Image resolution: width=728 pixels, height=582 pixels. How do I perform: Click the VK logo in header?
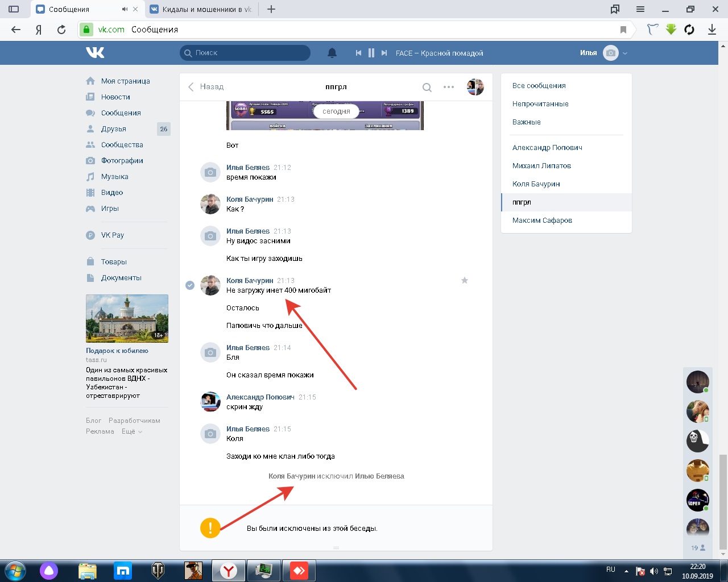[95, 53]
